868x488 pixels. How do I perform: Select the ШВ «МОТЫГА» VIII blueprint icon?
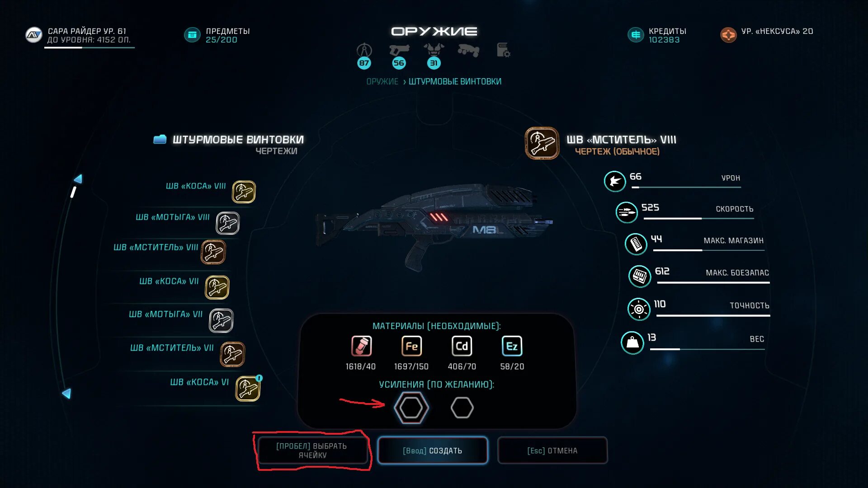227,223
